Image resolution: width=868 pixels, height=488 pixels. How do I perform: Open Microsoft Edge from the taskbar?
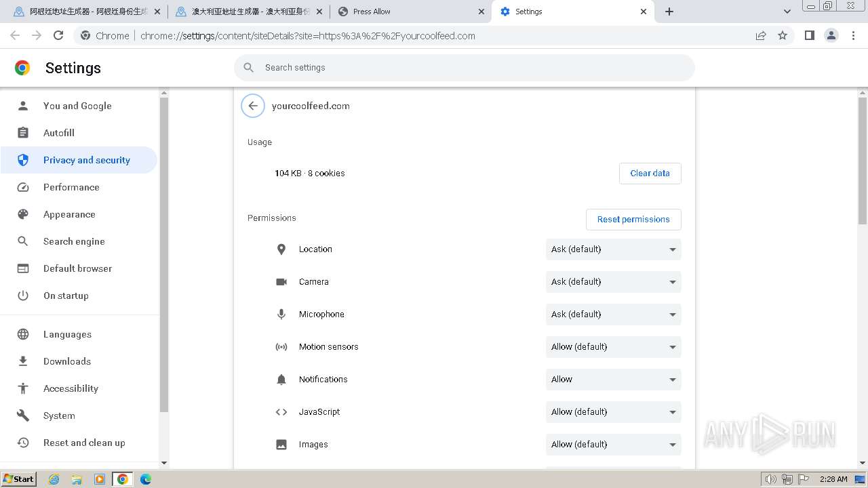[146, 479]
